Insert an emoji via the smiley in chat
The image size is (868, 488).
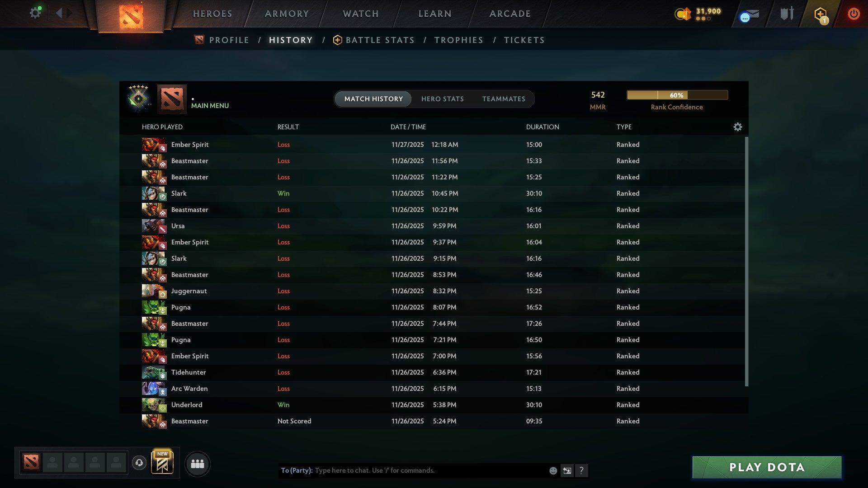(x=552, y=470)
